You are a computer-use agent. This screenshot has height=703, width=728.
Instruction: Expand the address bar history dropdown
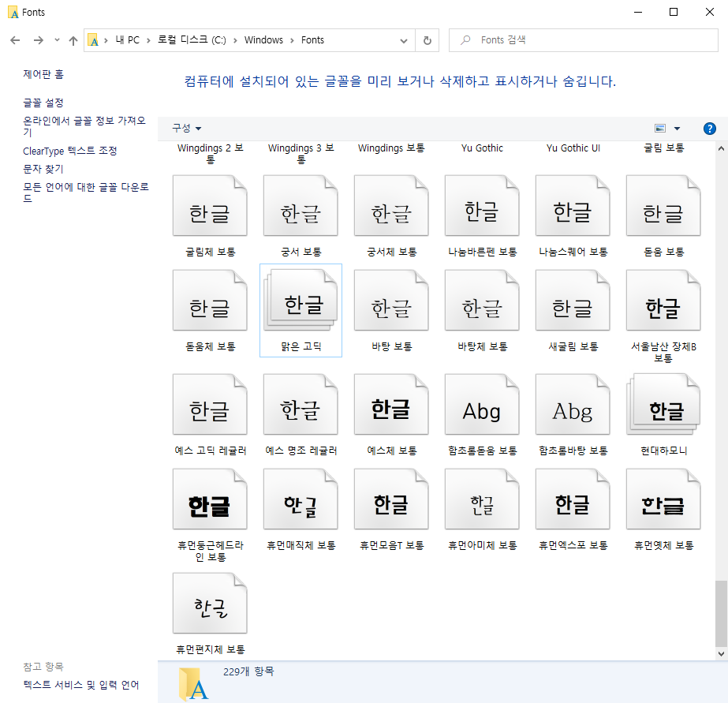tap(404, 41)
